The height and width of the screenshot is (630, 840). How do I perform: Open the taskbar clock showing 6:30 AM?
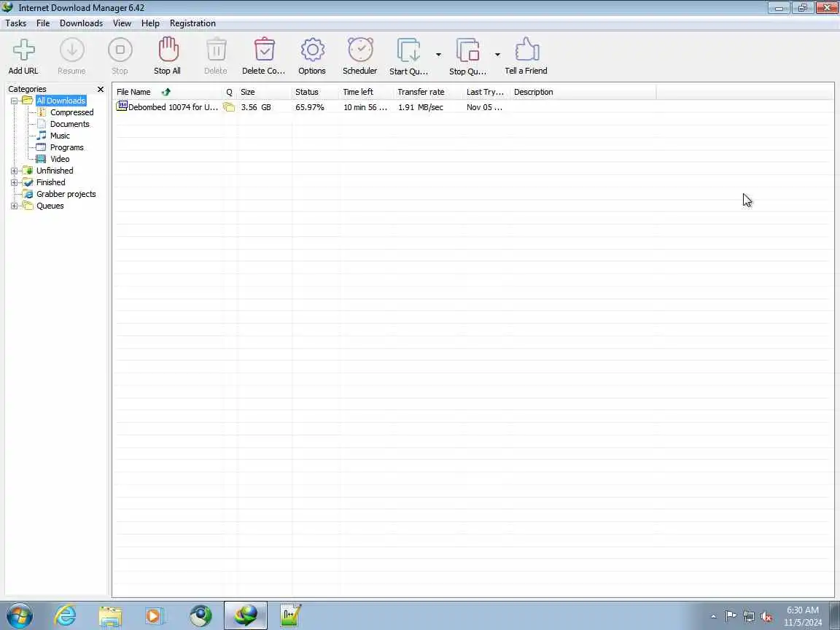pyautogui.click(x=803, y=616)
